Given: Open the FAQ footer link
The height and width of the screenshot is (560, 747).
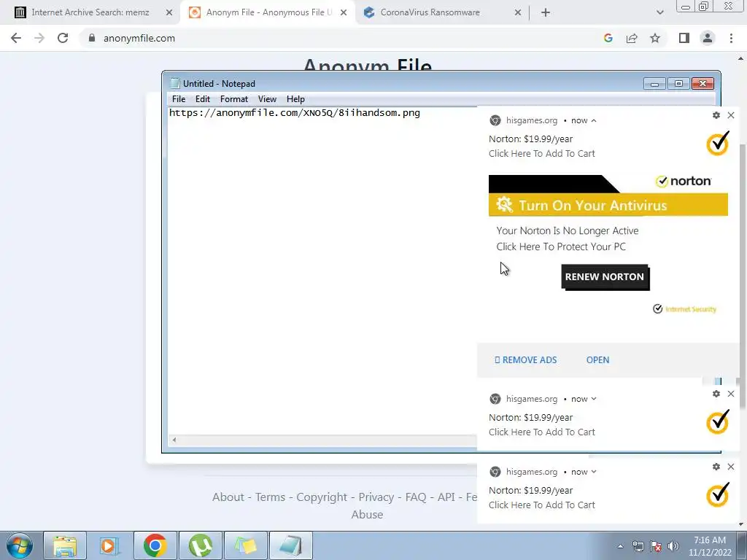Looking at the screenshot, I should click(x=416, y=497).
